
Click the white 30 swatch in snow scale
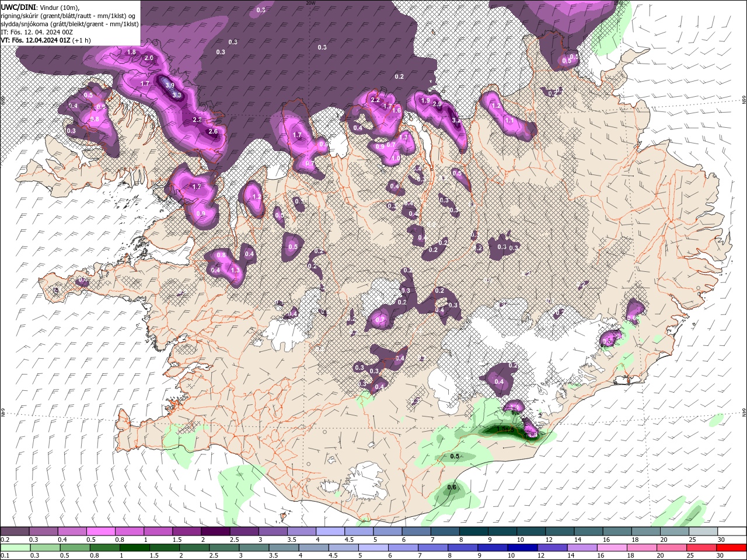pyautogui.click(x=732, y=531)
